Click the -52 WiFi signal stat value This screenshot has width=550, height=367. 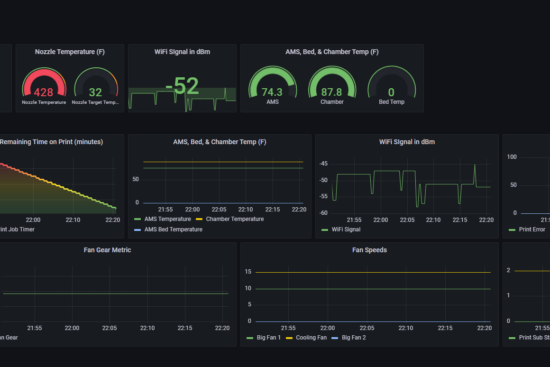182,86
